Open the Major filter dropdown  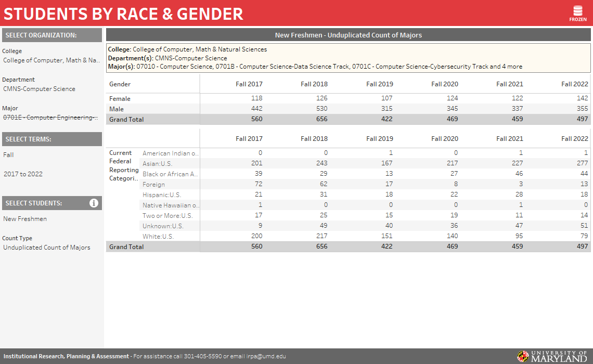(x=51, y=118)
